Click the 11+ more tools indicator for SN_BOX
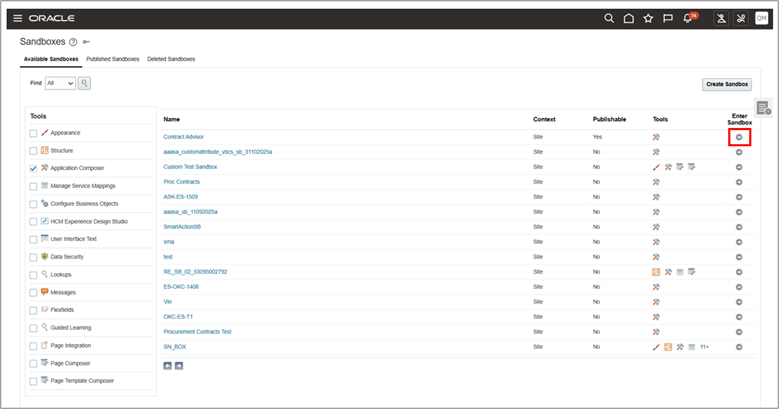779x409 pixels. (x=704, y=347)
